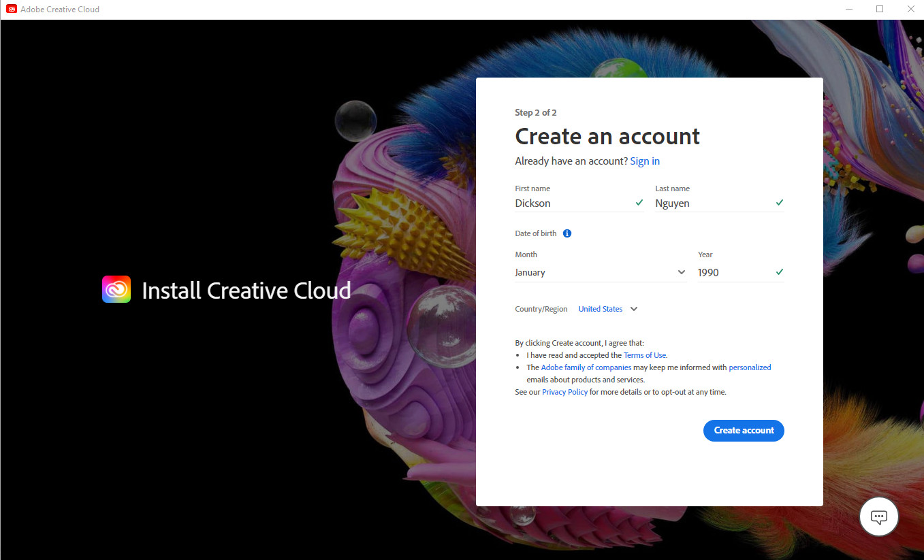Expand the Country/Region chevron arrow
Screen dimensions: 924x560
[634, 309]
